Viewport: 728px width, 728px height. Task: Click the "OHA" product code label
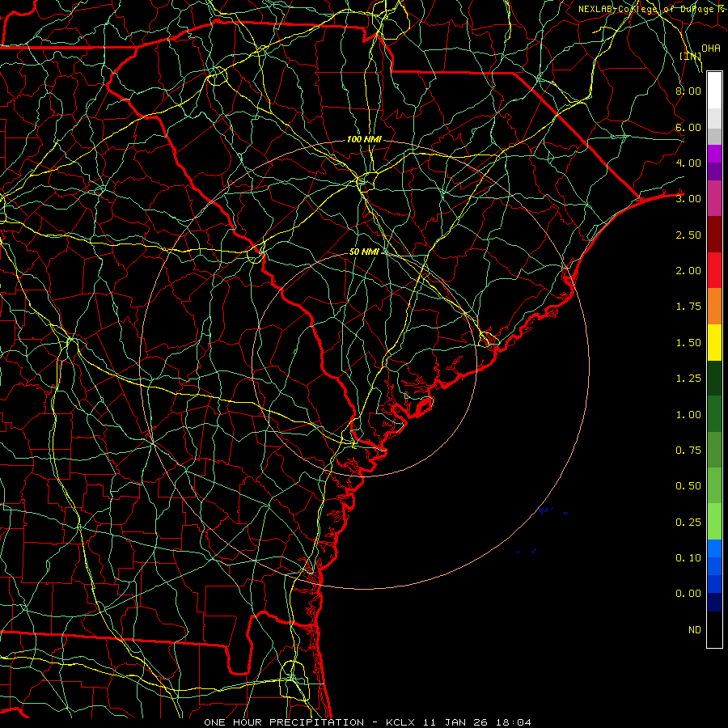[x=711, y=49]
